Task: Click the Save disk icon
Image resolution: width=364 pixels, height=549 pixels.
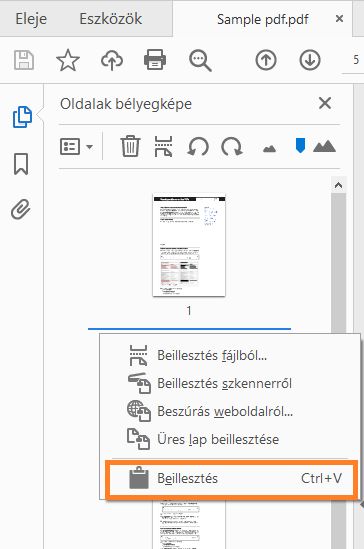Action: (24, 60)
